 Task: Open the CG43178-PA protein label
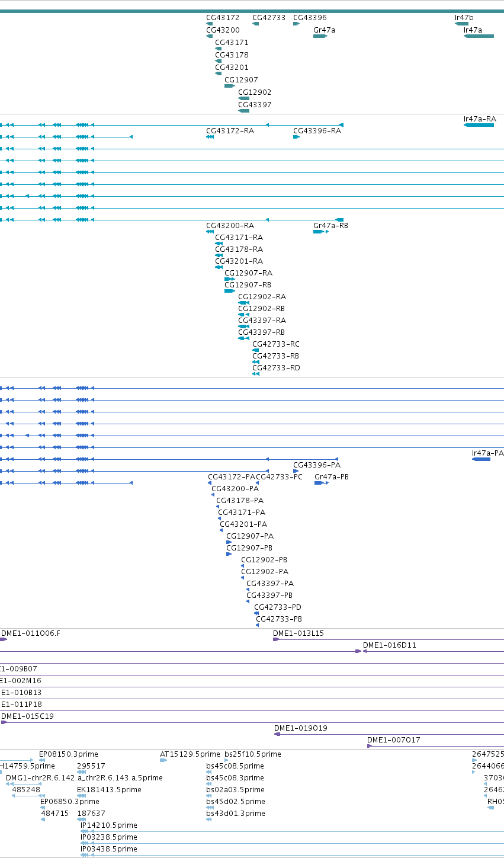(x=240, y=501)
